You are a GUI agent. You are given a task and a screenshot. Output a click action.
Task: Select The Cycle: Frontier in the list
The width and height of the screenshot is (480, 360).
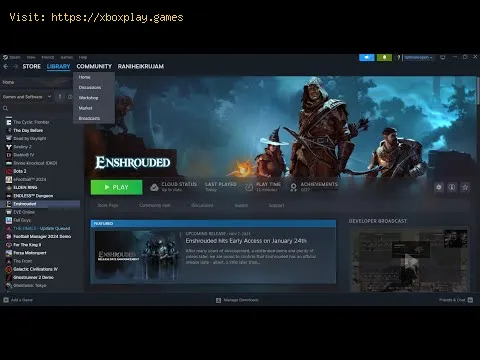coord(31,122)
